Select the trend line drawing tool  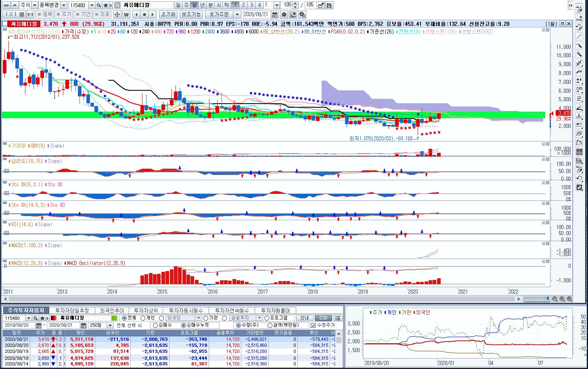pos(579,37)
